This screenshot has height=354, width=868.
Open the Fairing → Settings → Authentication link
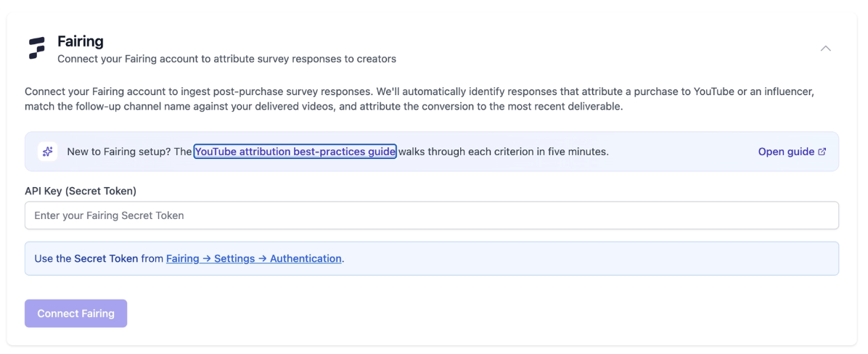253,258
